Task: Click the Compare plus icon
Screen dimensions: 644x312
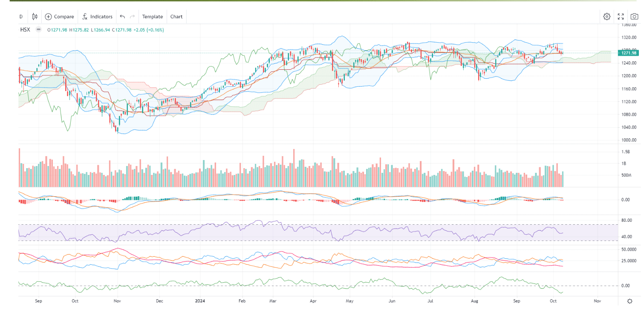Action: click(x=48, y=17)
